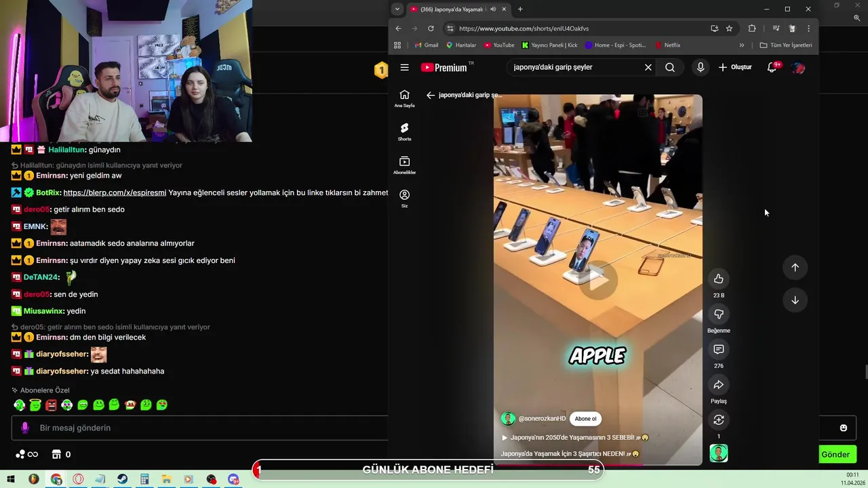Open the Short's audio source thumbnail
Screen dimensions: 868x488
(719, 453)
